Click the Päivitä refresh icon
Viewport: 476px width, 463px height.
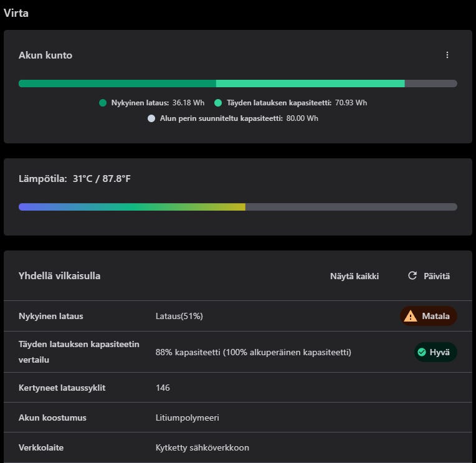click(412, 275)
